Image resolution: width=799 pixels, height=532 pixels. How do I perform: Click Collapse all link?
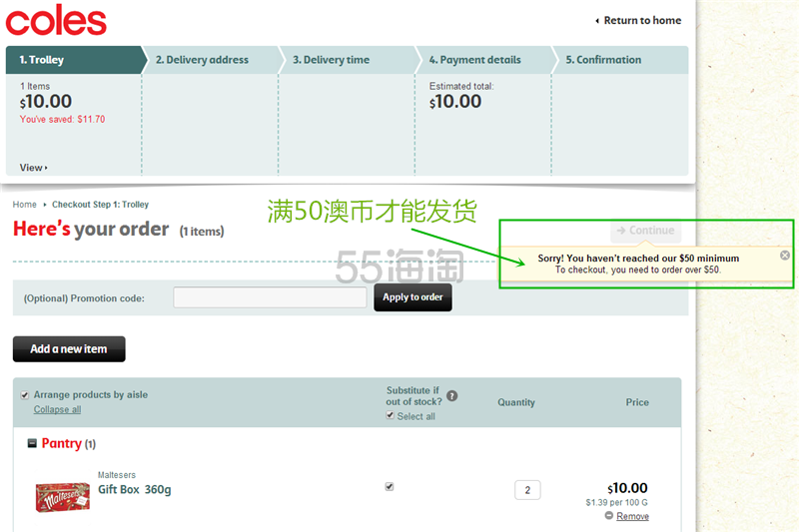[57, 409]
